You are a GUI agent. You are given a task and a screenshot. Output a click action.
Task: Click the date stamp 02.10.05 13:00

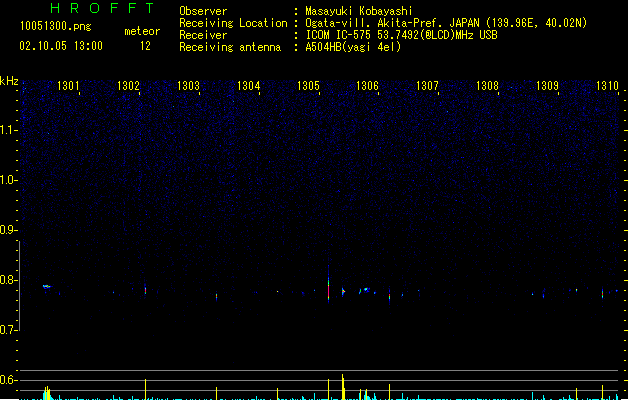point(61,46)
